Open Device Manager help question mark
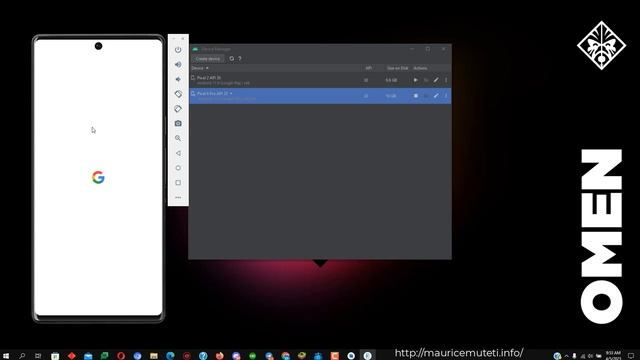 tap(240, 59)
